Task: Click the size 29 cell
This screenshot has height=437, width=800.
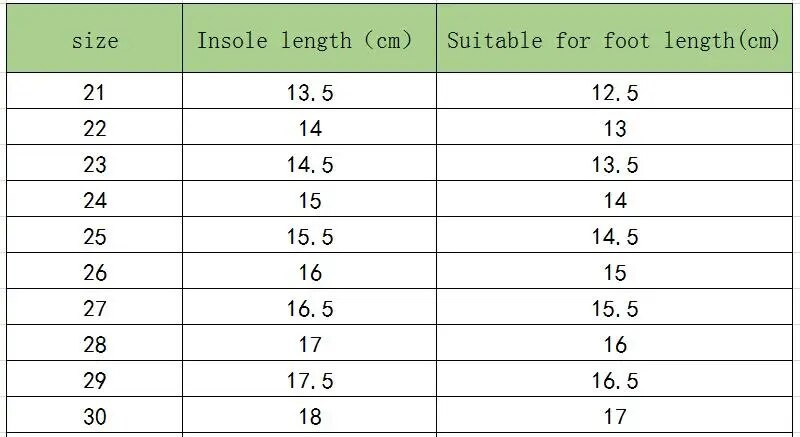Action: 95,381
